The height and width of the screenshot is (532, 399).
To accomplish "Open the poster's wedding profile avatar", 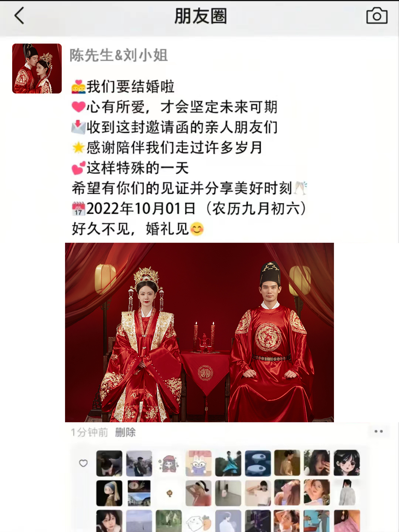I will 37,68.
